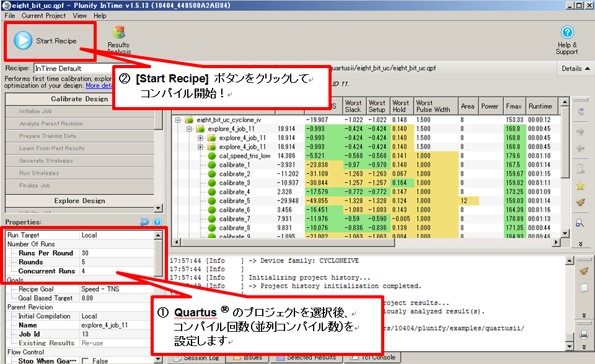Open the Results Analysis tool
The image size is (595, 364).
coord(118,40)
